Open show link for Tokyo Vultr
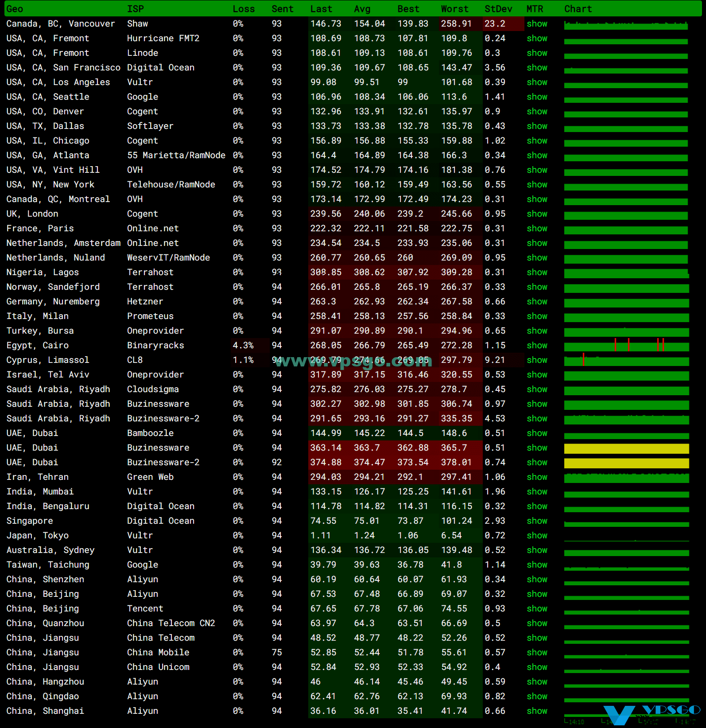 tap(537, 536)
